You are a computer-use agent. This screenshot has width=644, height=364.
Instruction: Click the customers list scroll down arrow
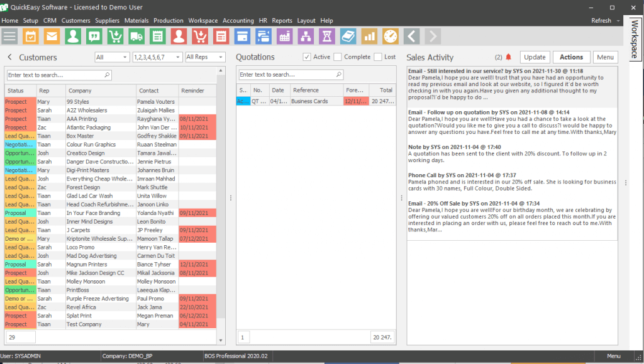pyautogui.click(x=221, y=340)
